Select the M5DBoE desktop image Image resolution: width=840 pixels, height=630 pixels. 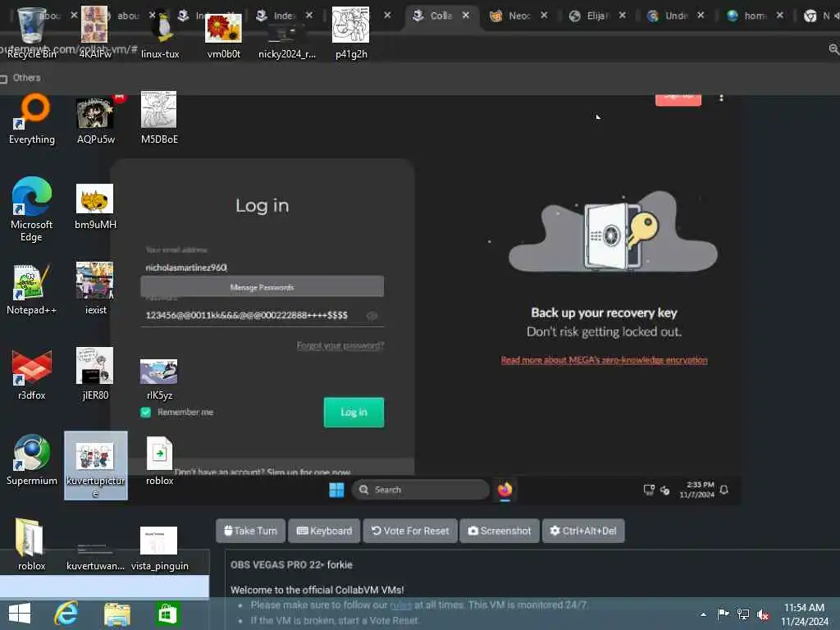(x=159, y=119)
